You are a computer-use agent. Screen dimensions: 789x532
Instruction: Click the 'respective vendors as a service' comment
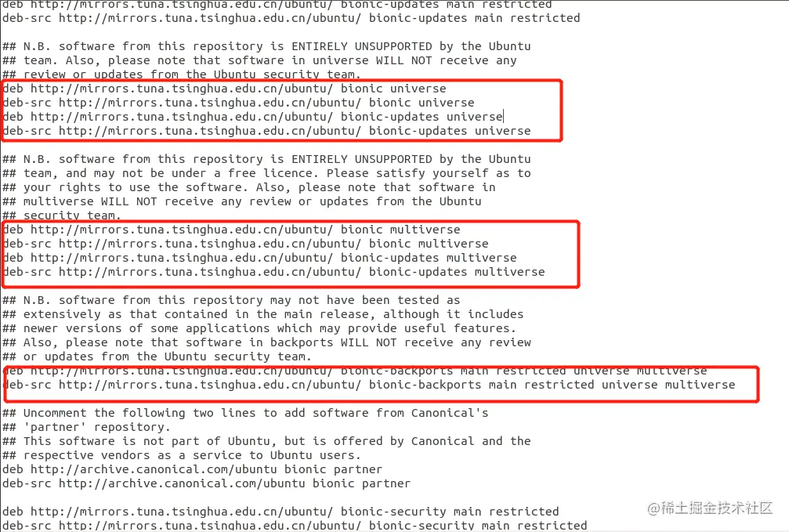click(x=182, y=455)
